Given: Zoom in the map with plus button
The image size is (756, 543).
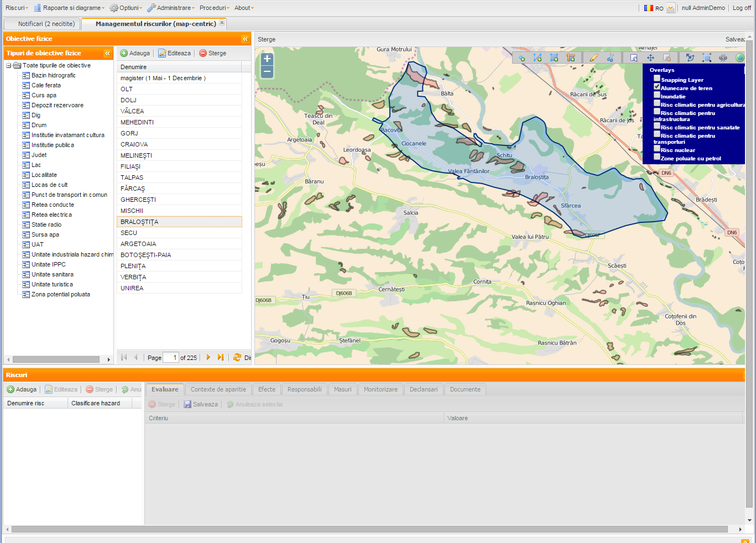Looking at the screenshot, I should click(x=267, y=59).
